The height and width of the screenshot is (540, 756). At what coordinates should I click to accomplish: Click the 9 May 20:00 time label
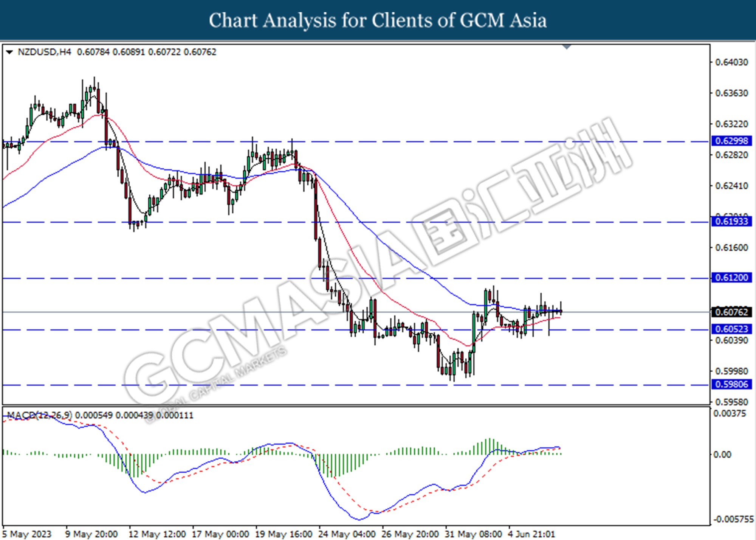click(x=91, y=534)
